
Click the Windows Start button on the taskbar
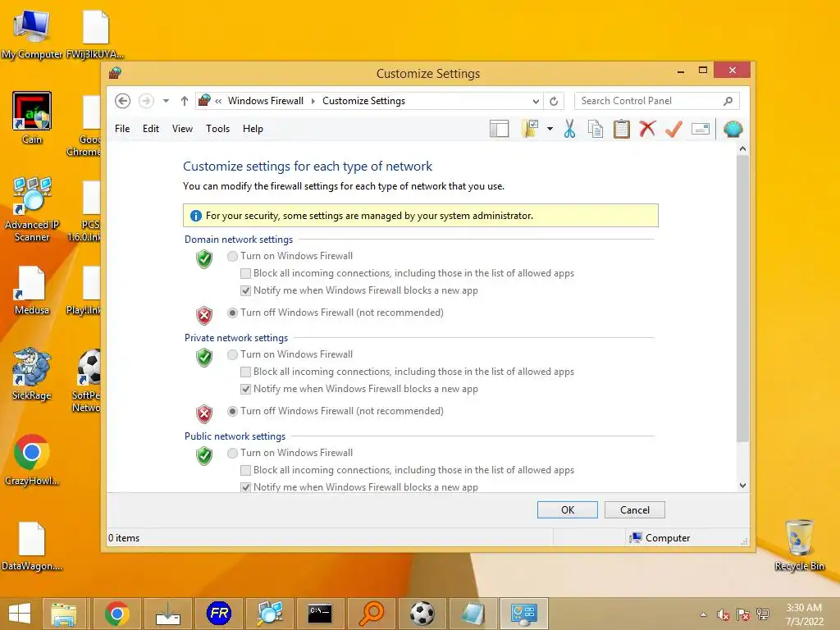click(20, 614)
